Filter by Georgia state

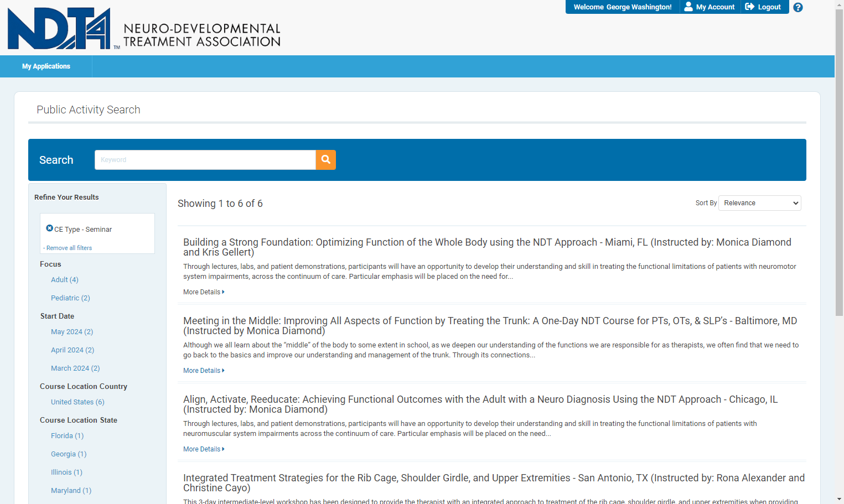[x=69, y=454]
